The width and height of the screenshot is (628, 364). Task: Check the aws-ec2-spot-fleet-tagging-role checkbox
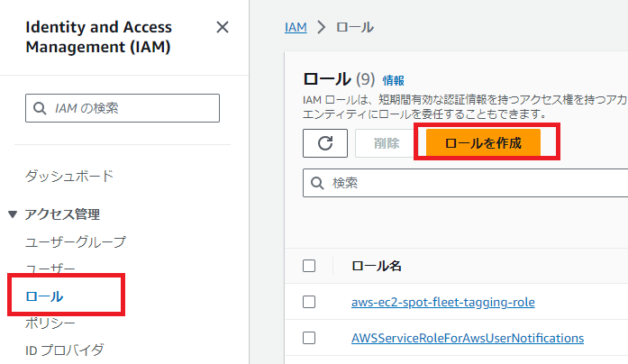pos(309,302)
